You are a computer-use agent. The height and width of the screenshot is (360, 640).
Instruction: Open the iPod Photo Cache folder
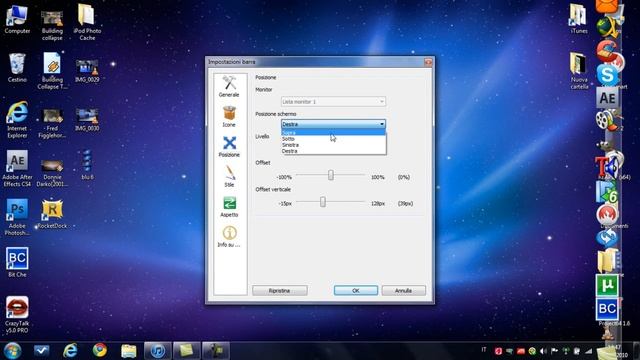tap(87, 22)
